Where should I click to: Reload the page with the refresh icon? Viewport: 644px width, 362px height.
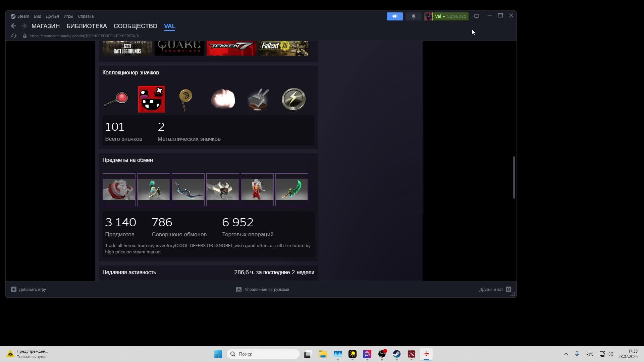(14, 36)
